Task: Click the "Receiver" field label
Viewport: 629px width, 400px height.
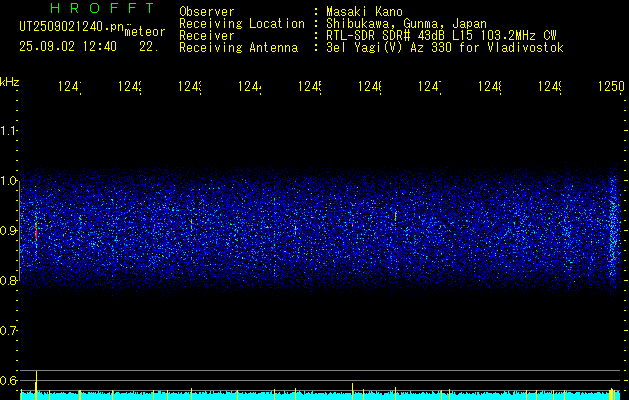Action: coord(207,36)
